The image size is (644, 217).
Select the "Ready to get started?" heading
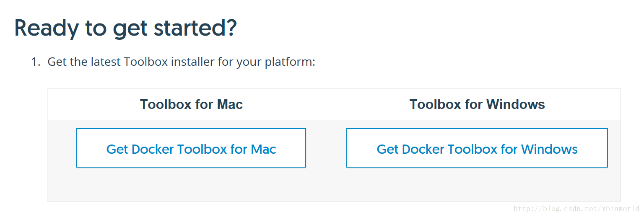(126, 28)
